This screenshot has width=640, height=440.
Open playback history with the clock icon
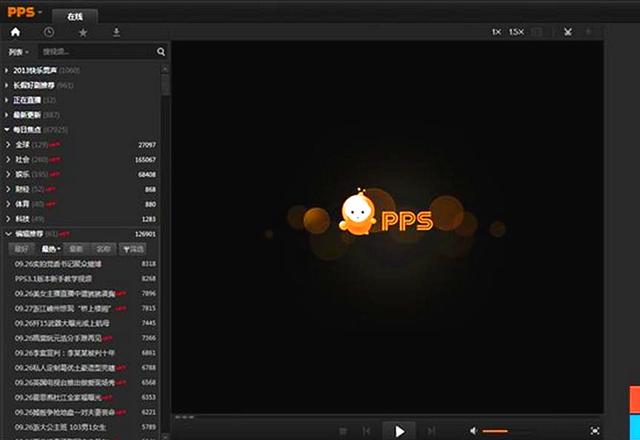(x=49, y=32)
